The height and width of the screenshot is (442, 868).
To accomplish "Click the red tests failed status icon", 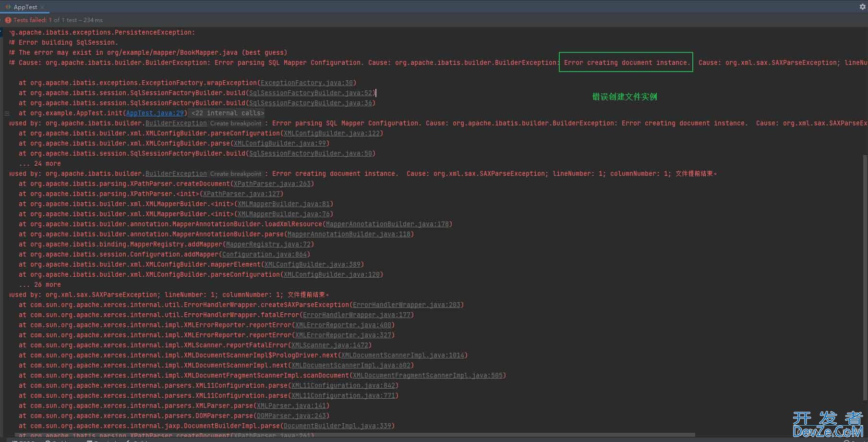I will [8, 20].
